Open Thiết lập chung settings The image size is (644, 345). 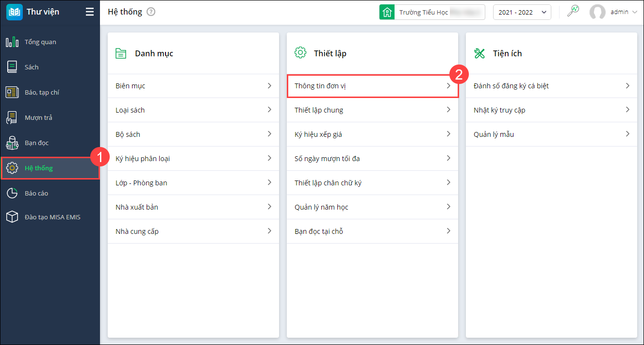[372, 110]
